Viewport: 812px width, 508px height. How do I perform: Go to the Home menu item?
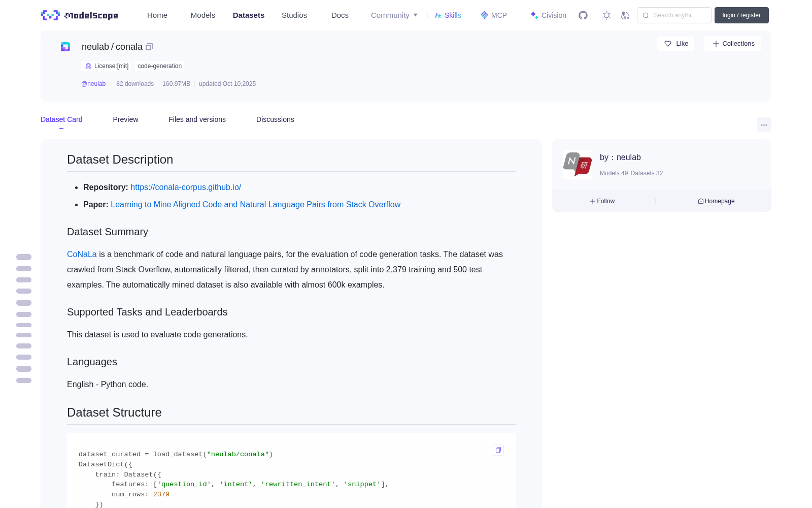157,15
